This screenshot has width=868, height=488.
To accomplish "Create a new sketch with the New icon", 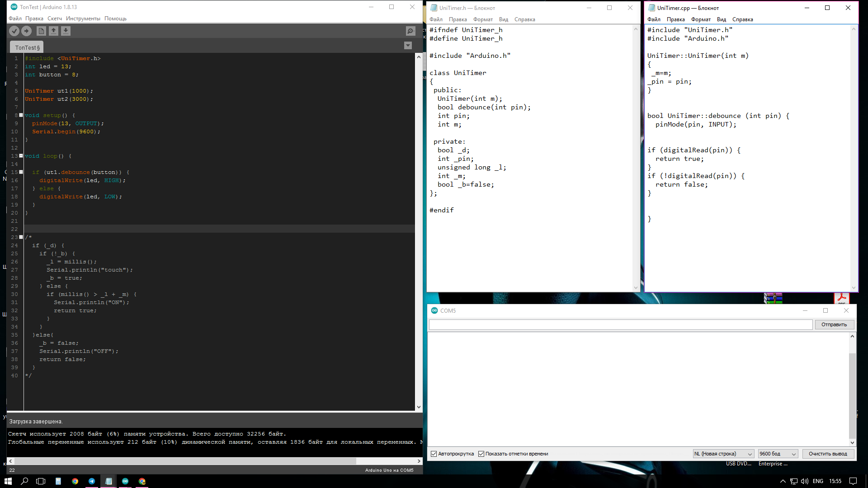I will pyautogui.click(x=41, y=31).
